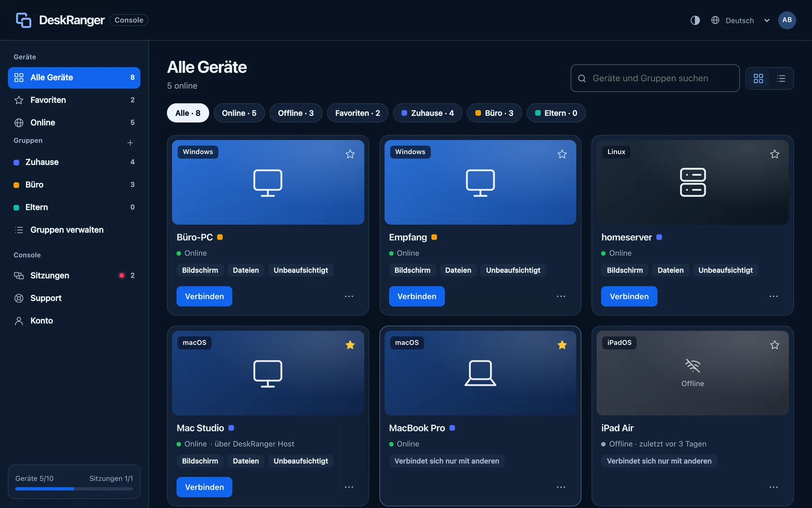Favorite the homeserver device star

775,154
